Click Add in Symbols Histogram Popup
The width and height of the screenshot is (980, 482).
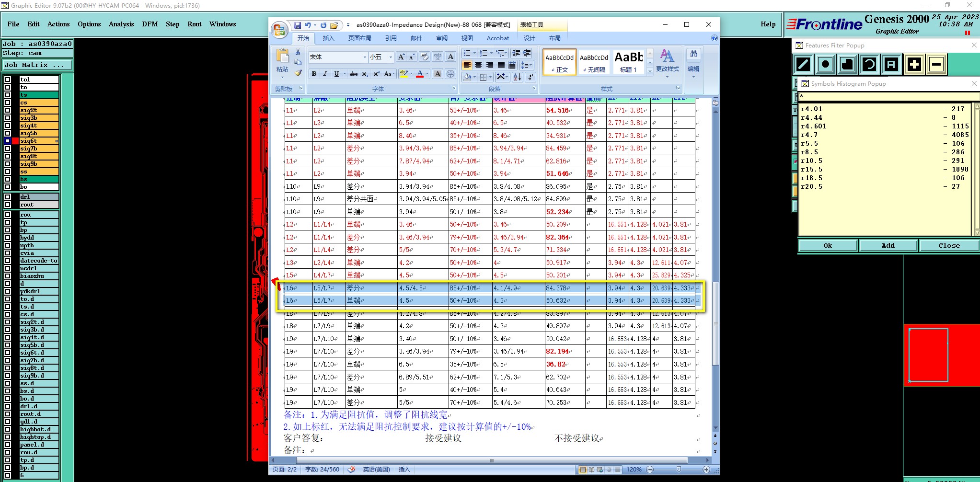[x=888, y=245]
